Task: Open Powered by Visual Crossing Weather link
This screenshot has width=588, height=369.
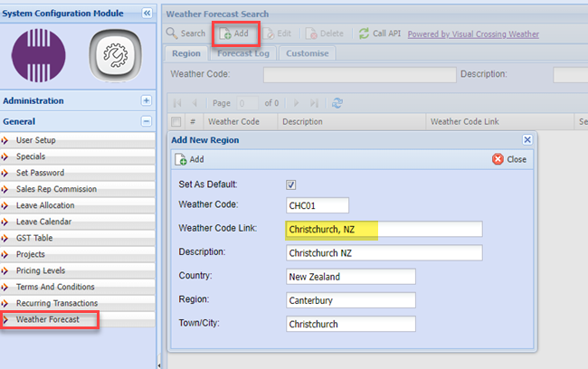Action: coord(473,34)
